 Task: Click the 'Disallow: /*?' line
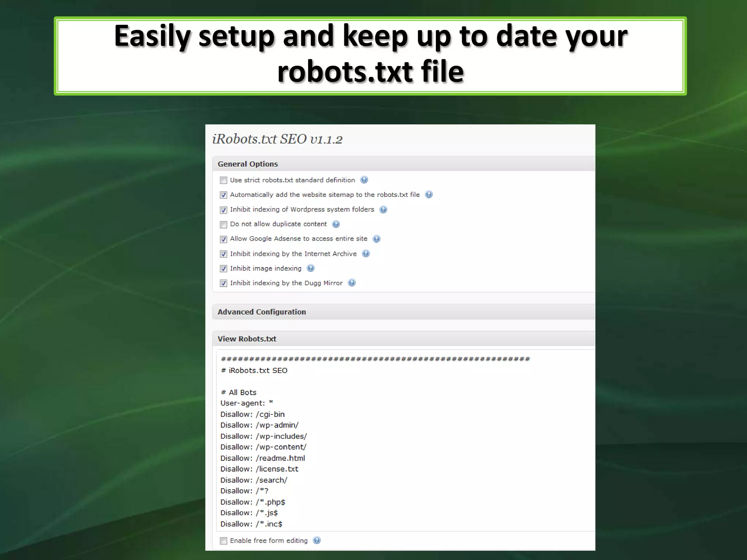pyautogui.click(x=244, y=491)
